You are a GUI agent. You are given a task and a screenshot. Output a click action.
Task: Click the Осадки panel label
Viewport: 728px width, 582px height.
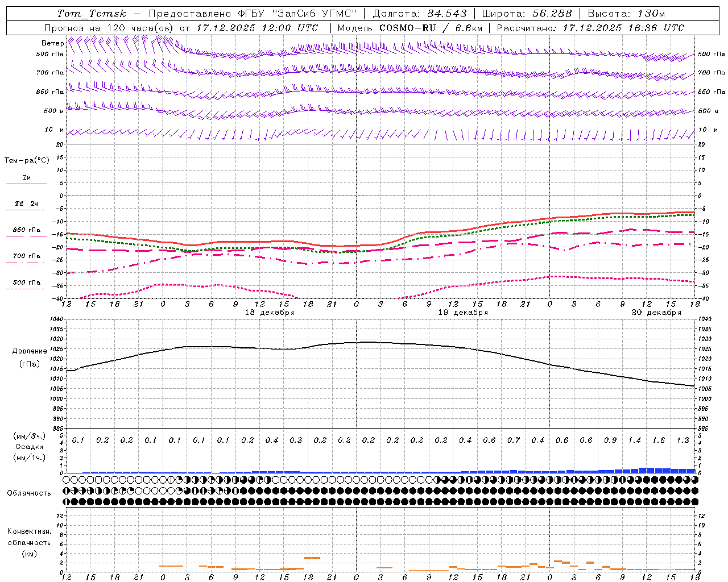pos(30,447)
